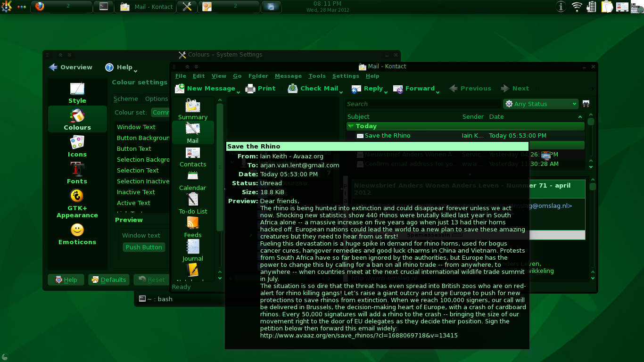644x362 pixels.
Task: Click the Reset button in System Settings
Action: click(151, 280)
